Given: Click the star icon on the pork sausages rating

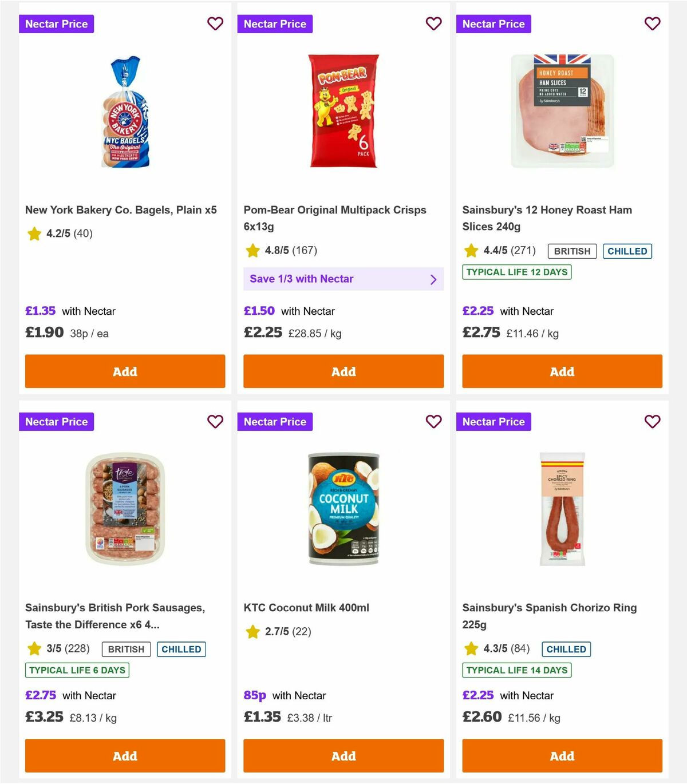Looking at the screenshot, I should click(x=34, y=649).
